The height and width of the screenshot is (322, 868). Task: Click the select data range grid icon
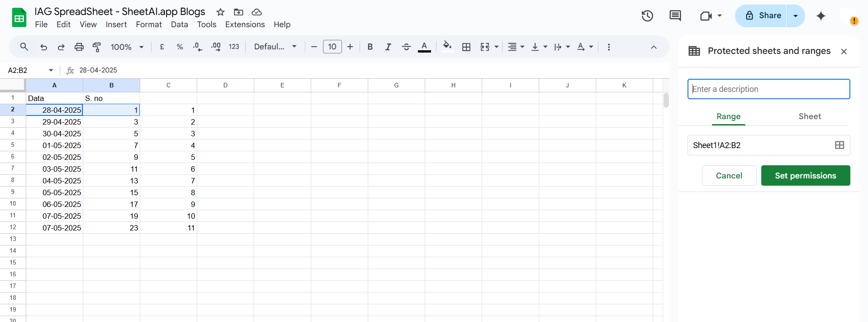(840, 145)
